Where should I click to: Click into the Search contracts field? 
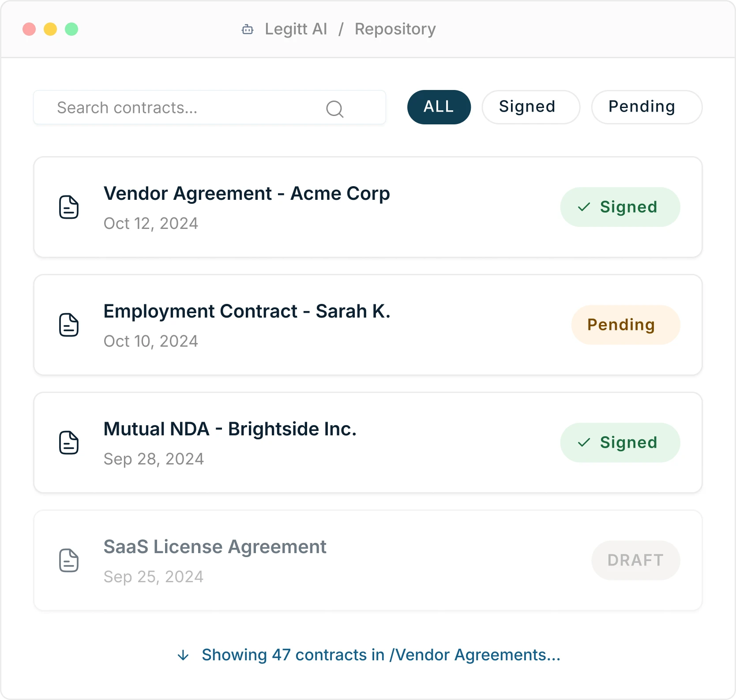[176, 107]
